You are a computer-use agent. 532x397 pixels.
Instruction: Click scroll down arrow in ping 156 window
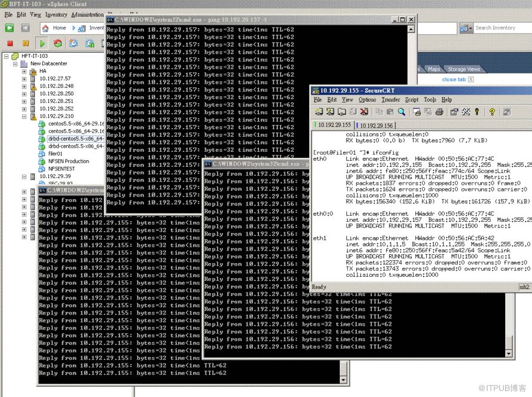508,353
